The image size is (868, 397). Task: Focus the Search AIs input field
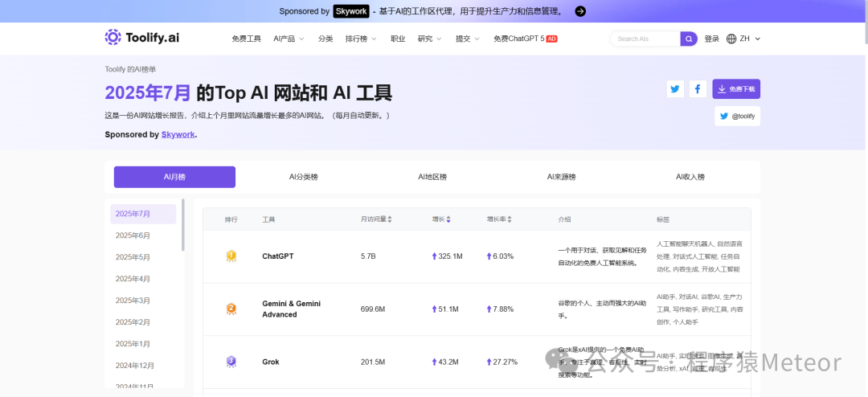645,39
